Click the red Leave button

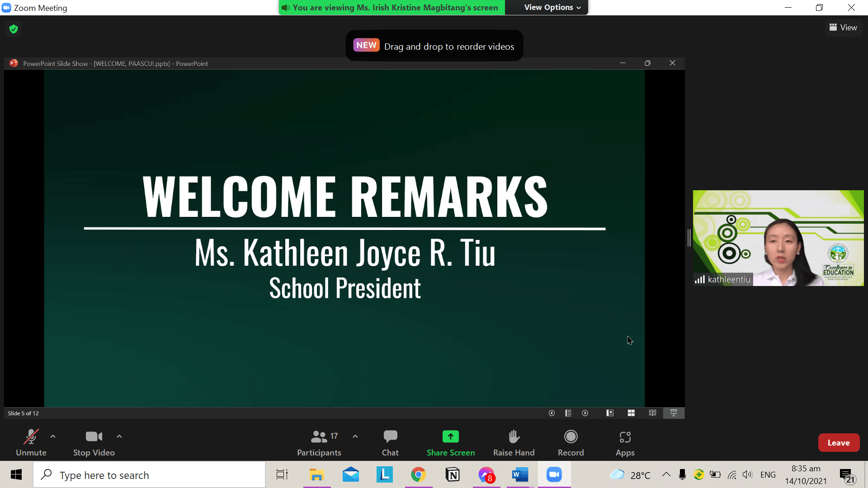click(838, 443)
